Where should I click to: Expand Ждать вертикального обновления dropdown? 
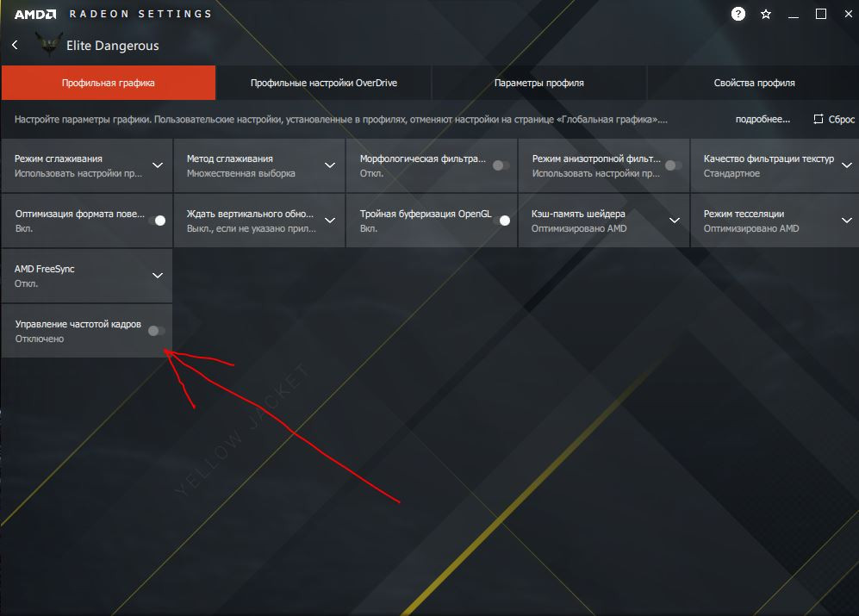pyautogui.click(x=330, y=221)
